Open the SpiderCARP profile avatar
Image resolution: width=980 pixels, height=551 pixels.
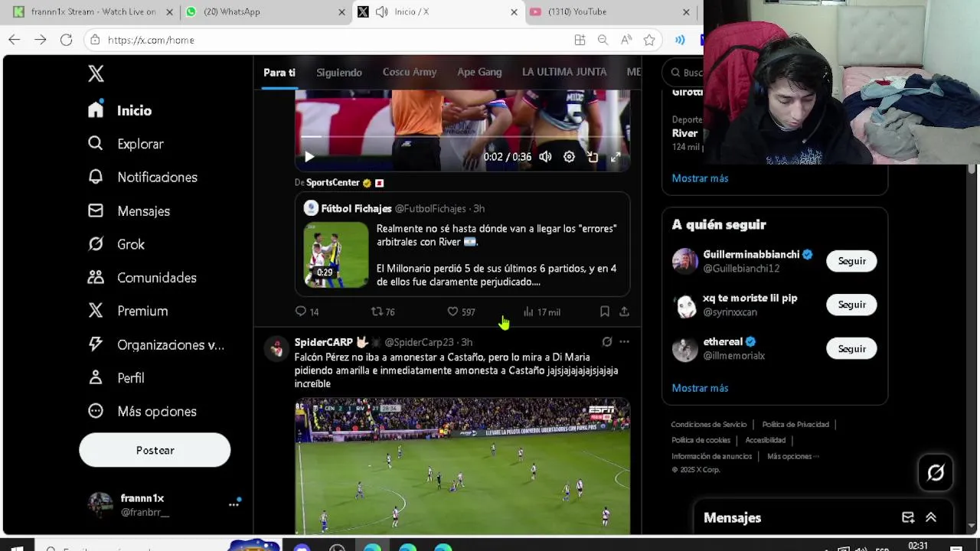tap(276, 348)
